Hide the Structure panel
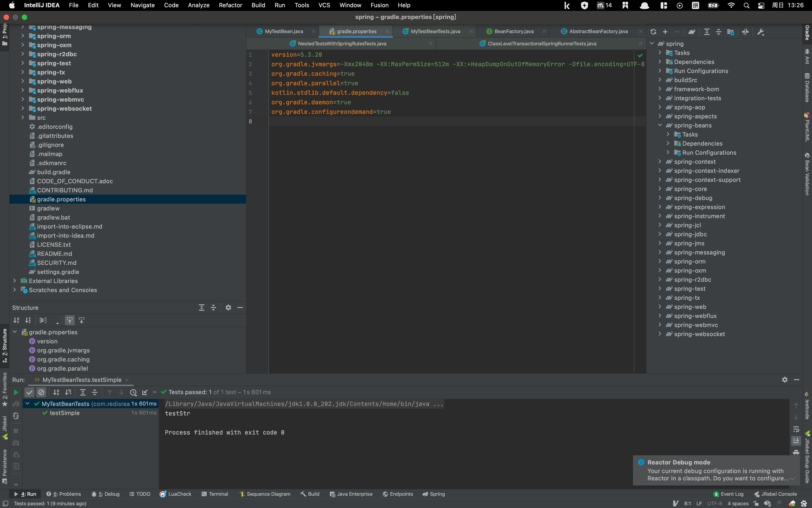Screen dimensions: 812x508 pyautogui.click(x=240, y=308)
